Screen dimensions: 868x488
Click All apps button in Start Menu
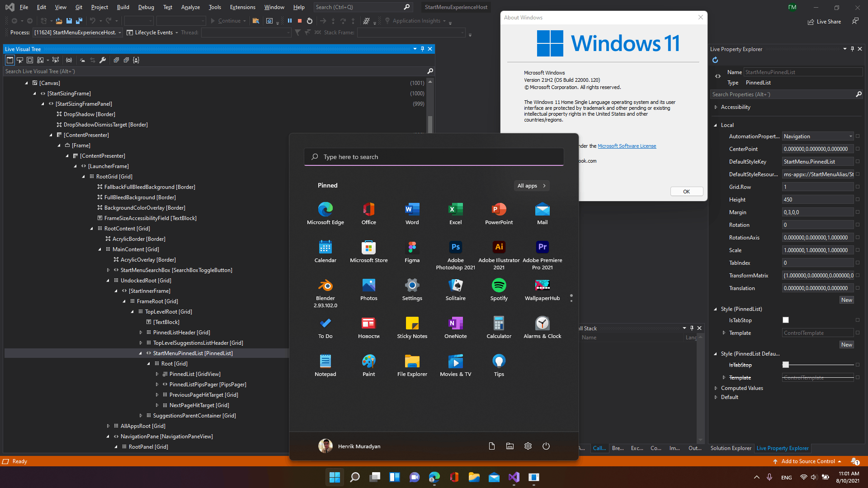(x=533, y=185)
